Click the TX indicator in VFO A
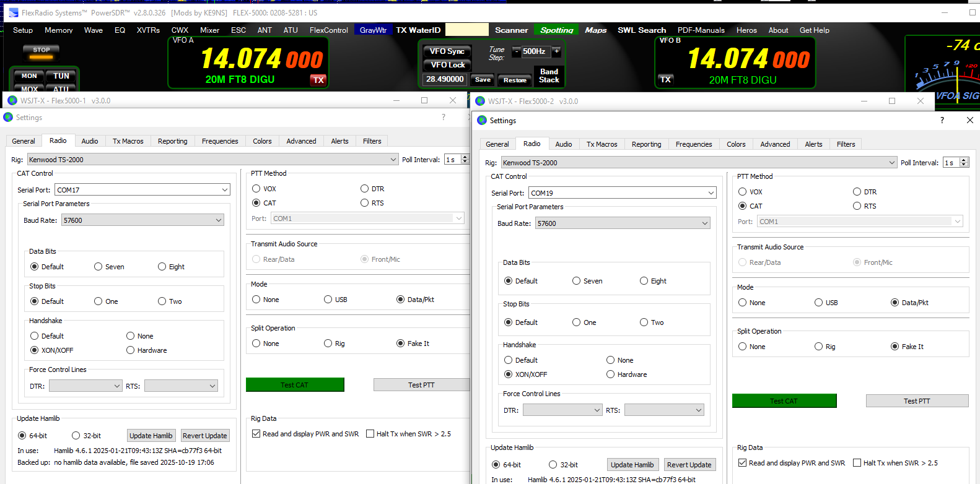 tap(318, 80)
